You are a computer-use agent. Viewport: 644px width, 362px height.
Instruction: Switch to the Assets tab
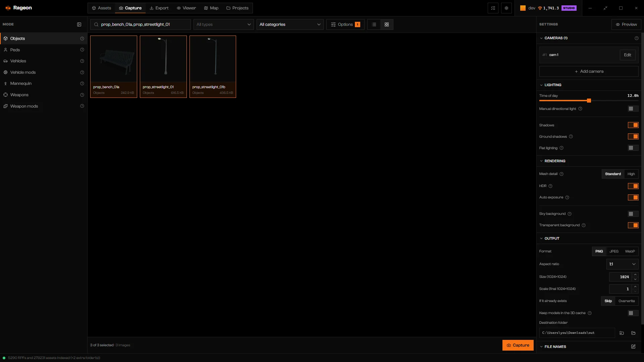point(102,8)
